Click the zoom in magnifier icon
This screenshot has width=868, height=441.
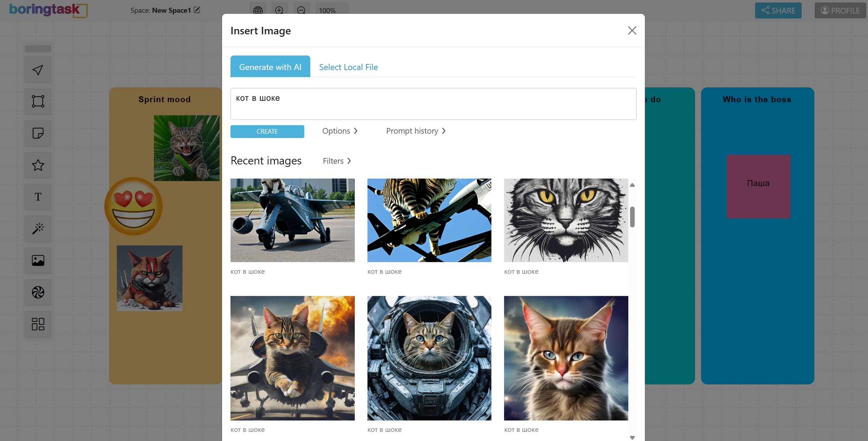pos(279,10)
